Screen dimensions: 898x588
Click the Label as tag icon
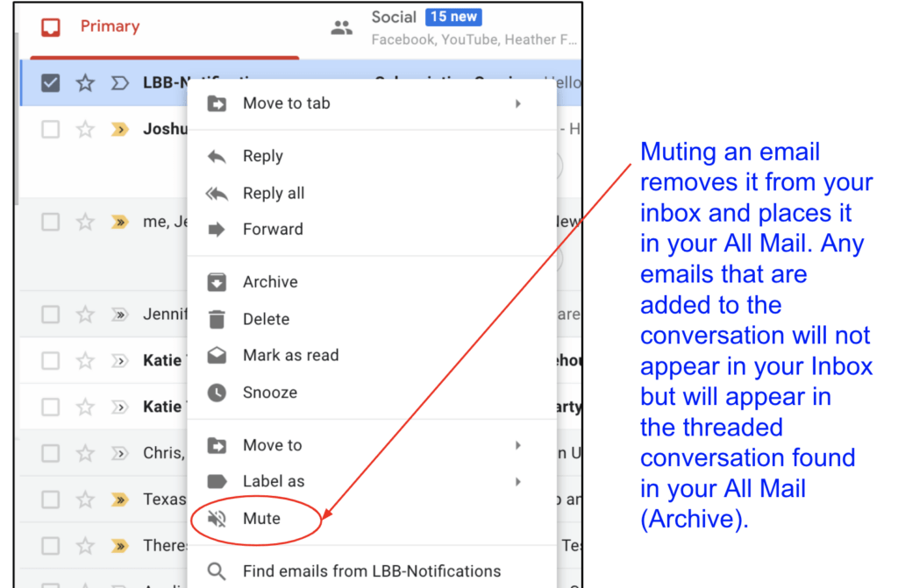coord(217,480)
